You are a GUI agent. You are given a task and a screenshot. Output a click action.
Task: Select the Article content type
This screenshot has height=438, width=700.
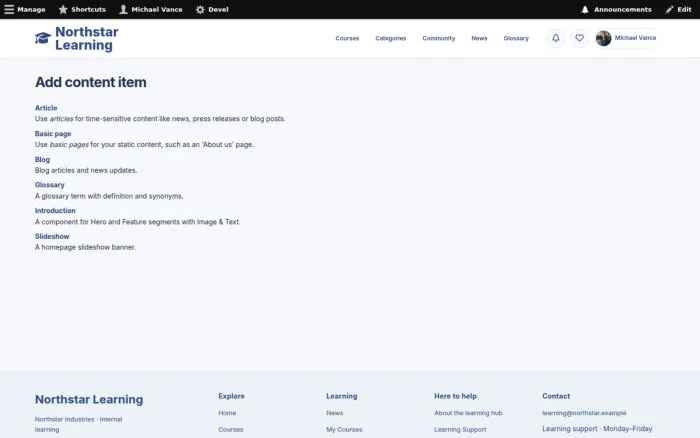[x=46, y=108]
